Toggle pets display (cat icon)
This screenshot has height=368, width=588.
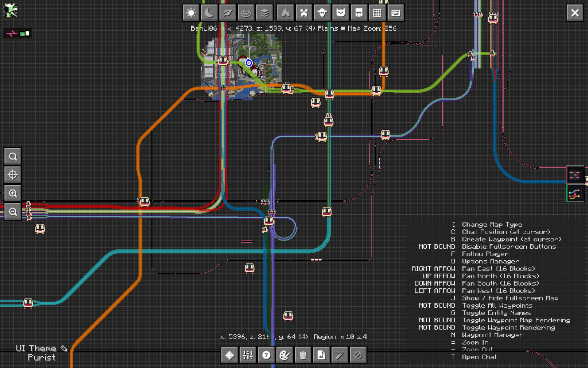point(341,13)
